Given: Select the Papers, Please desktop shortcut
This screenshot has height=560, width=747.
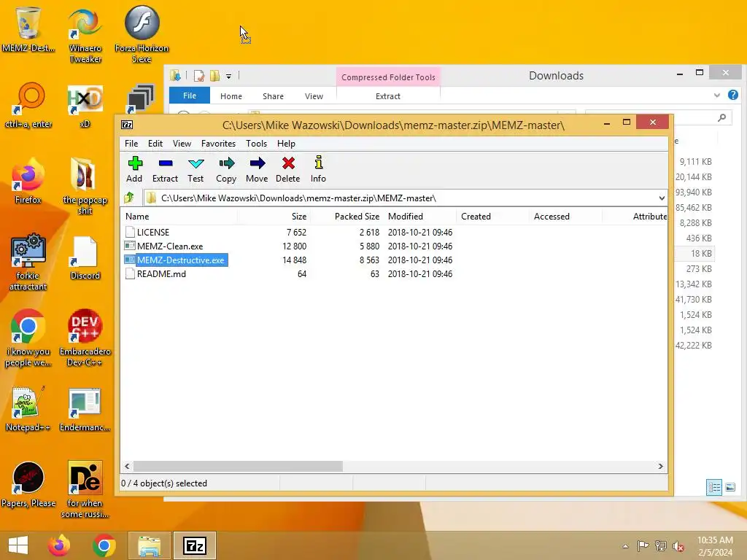Looking at the screenshot, I should tap(28, 485).
